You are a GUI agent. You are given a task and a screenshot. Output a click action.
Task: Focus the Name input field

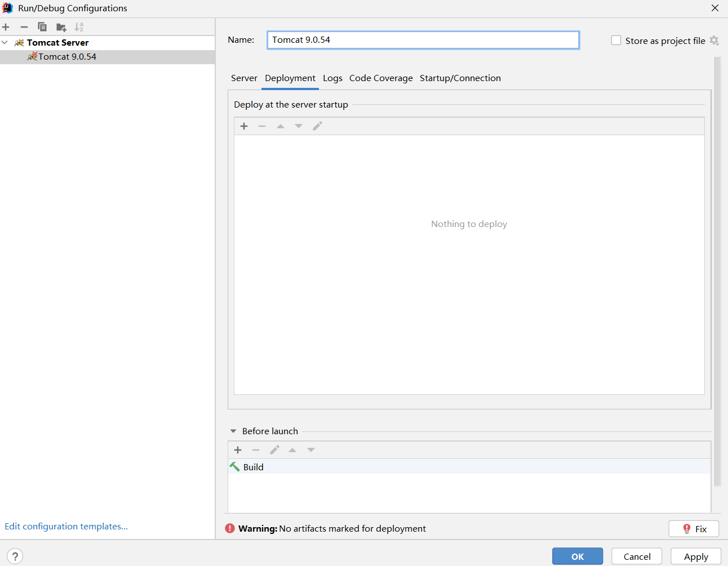[x=423, y=40]
